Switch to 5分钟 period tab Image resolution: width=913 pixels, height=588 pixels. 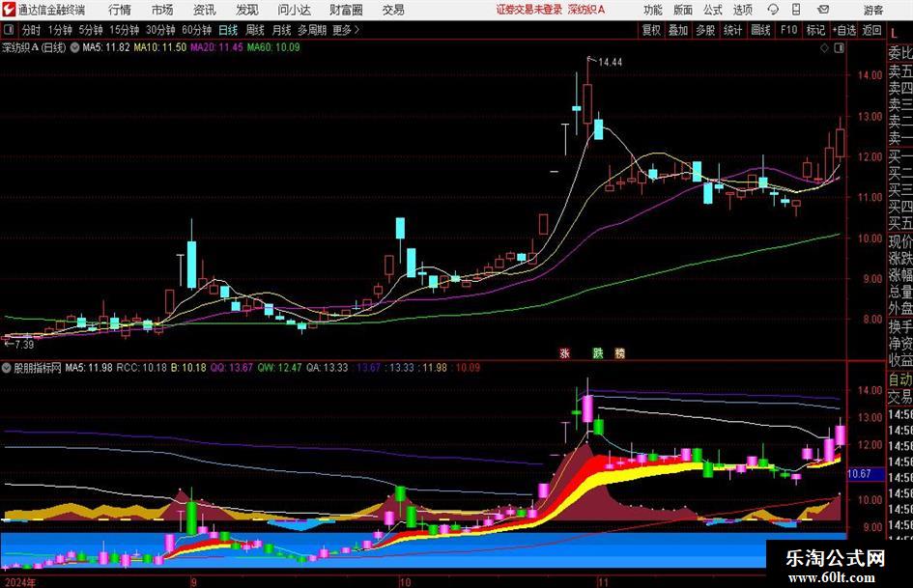pyautogui.click(x=91, y=30)
